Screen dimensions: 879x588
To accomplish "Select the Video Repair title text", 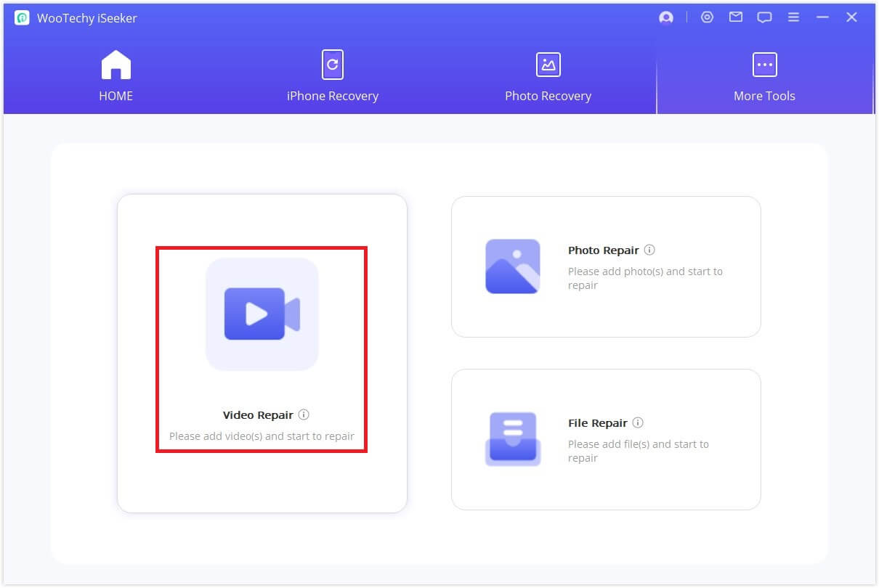I will click(258, 415).
